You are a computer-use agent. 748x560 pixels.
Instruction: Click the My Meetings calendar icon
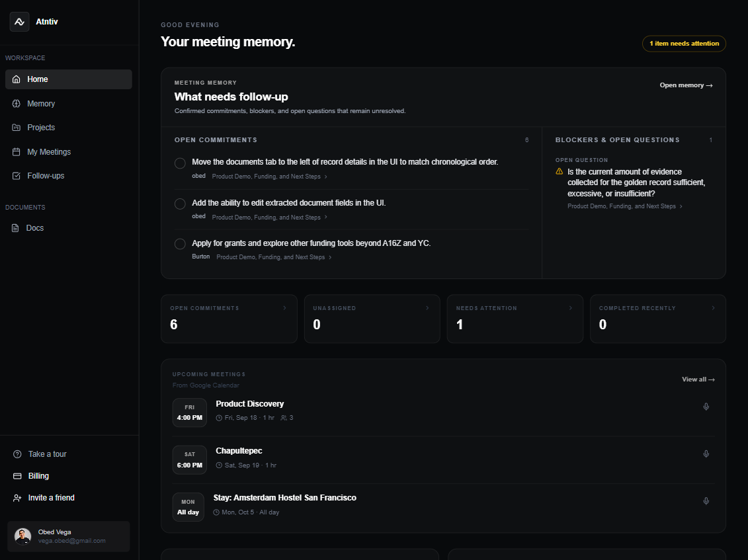[x=17, y=151]
